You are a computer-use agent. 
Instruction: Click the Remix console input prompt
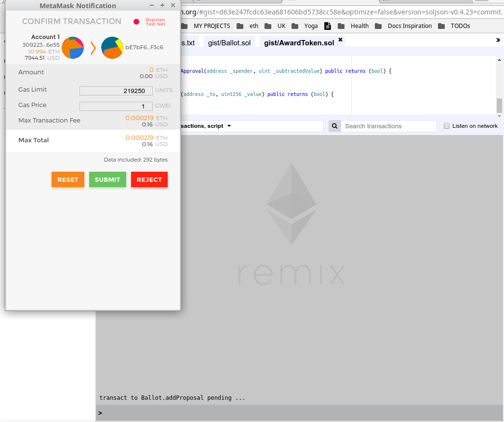click(300, 413)
